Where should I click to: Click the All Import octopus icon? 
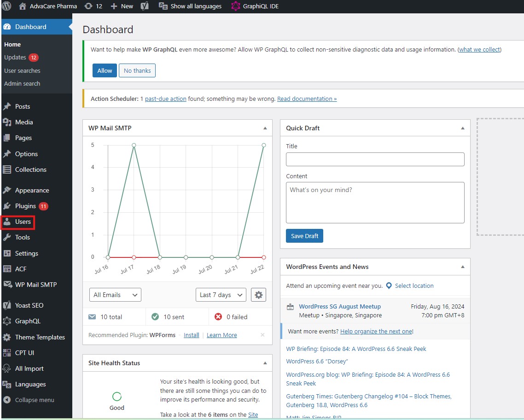pyautogui.click(x=7, y=368)
